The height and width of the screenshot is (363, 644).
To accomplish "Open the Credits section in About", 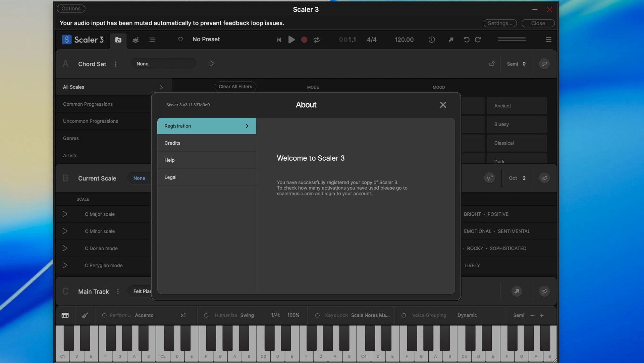I will coord(207,143).
